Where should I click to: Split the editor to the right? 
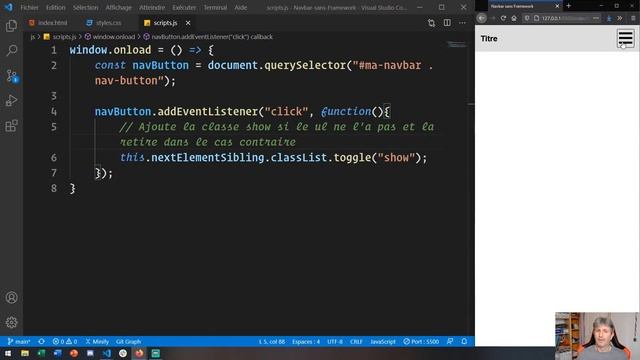coord(447,23)
